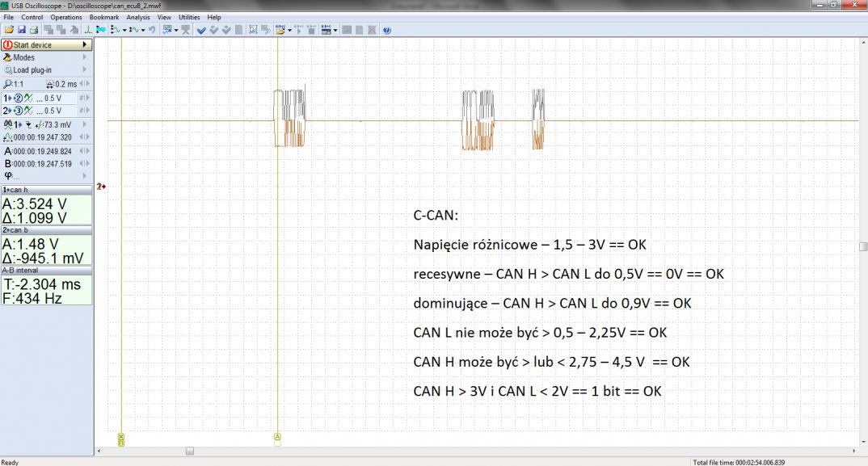Open the Bookmark menu

pos(103,17)
